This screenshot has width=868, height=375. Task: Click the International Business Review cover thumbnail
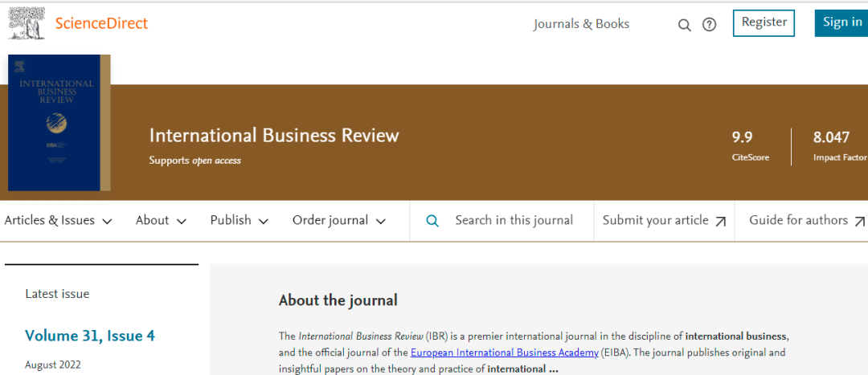[x=59, y=123]
